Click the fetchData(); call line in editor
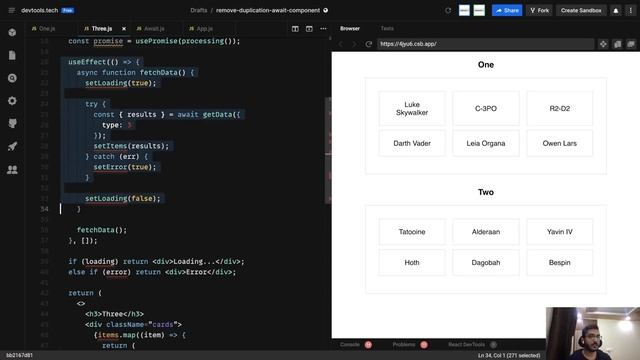The width and height of the screenshot is (640, 360). pyautogui.click(x=102, y=230)
